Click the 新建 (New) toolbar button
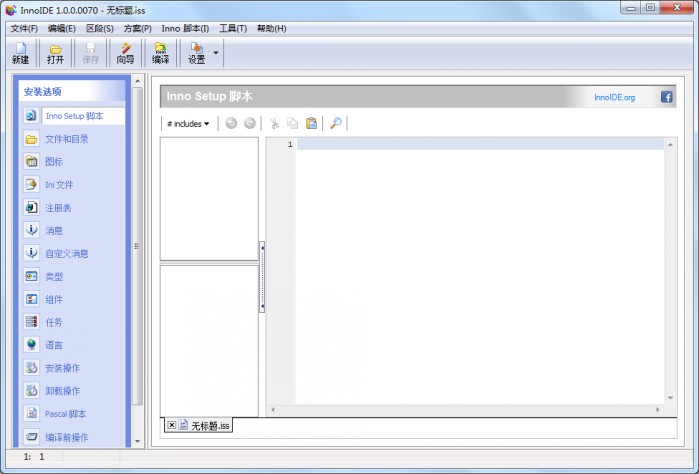 [21, 53]
